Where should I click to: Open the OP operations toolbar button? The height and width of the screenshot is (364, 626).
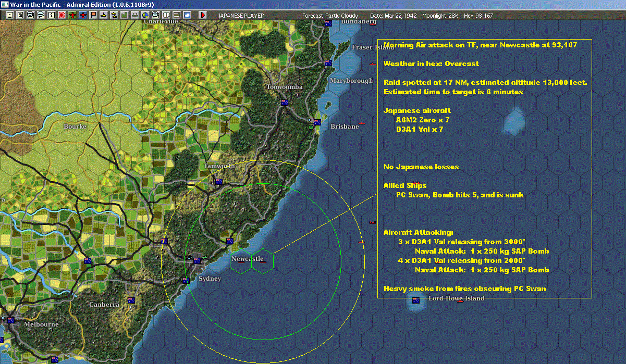pyautogui.click(x=166, y=16)
